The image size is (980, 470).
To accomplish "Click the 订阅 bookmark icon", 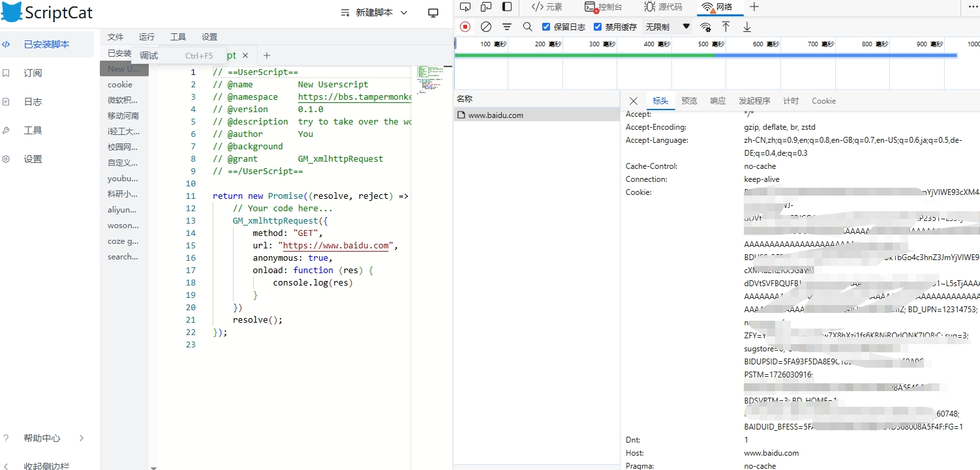I will 6,73.
